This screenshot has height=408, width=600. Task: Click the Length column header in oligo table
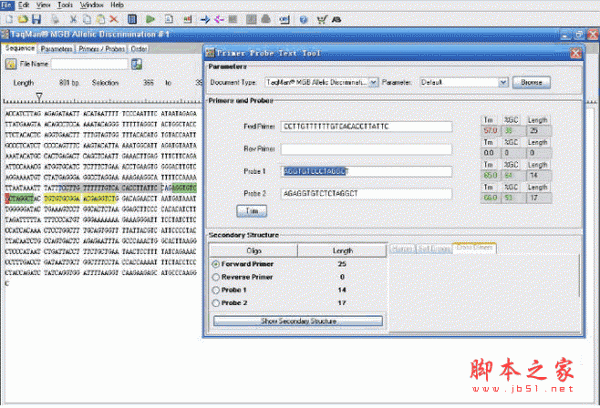tap(342, 251)
